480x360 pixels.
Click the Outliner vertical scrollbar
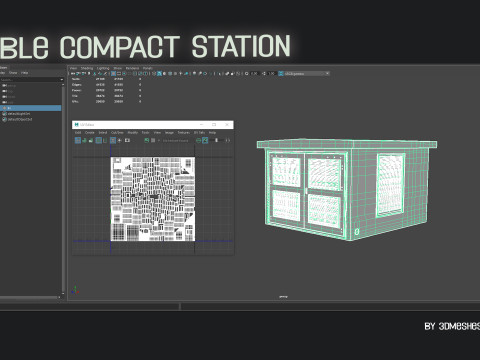click(x=63, y=188)
